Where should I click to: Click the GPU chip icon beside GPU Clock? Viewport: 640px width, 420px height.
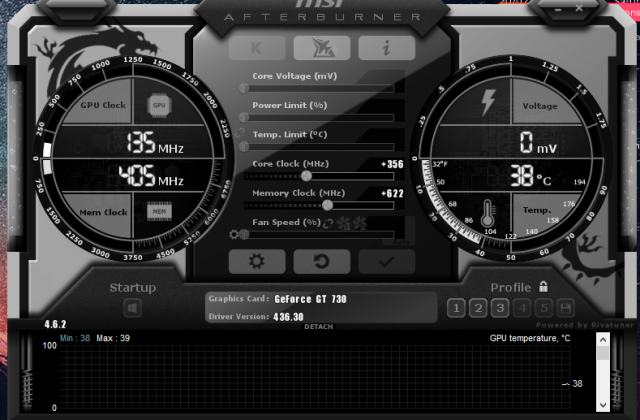159,105
